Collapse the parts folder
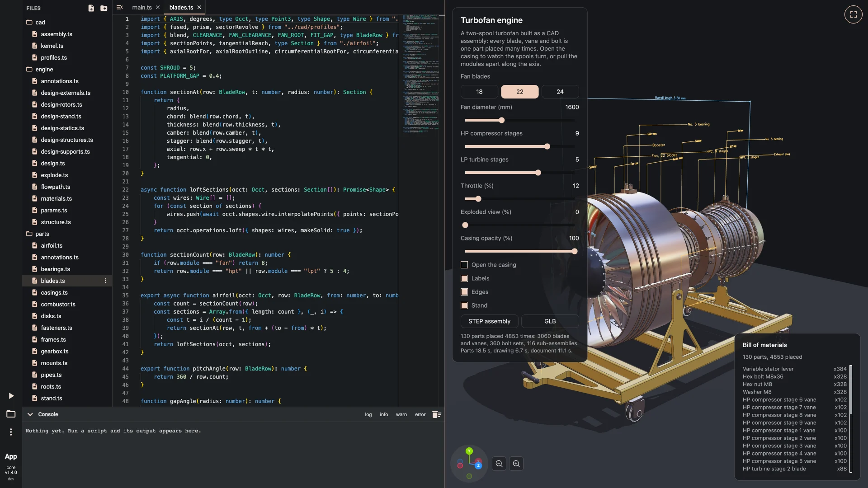 point(29,234)
